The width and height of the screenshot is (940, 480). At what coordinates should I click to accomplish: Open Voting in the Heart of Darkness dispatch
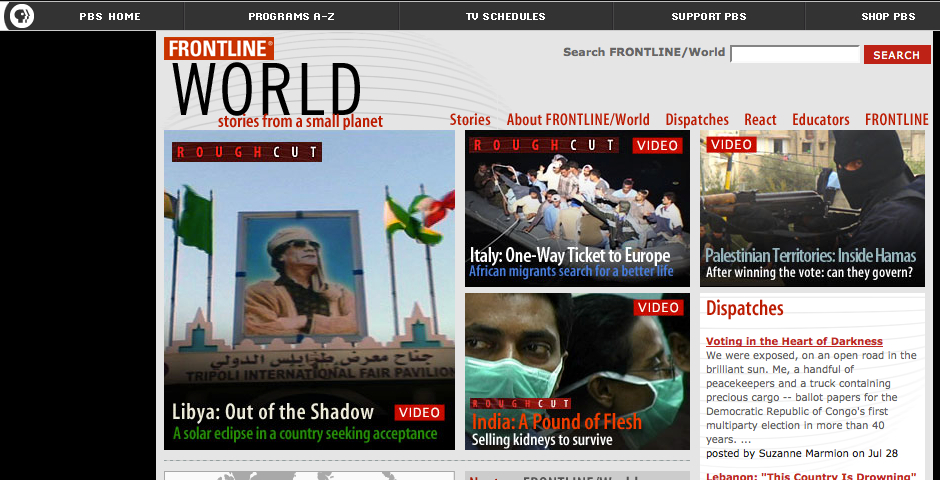[x=794, y=342]
